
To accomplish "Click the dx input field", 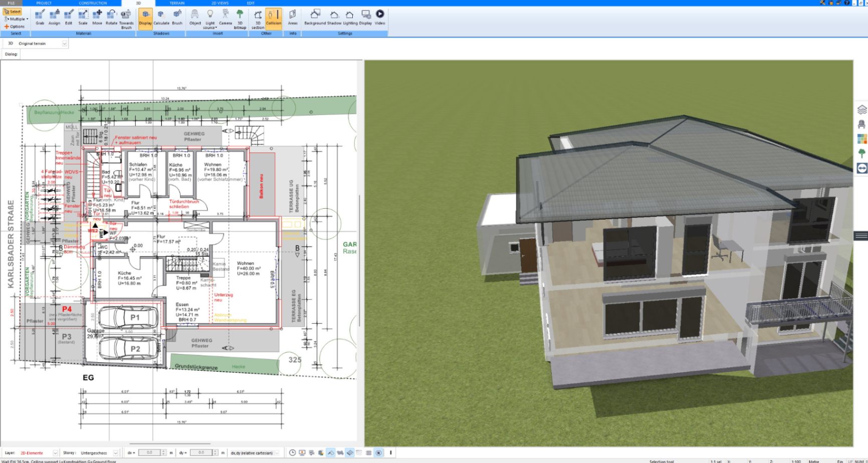I will tap(149, 453).
